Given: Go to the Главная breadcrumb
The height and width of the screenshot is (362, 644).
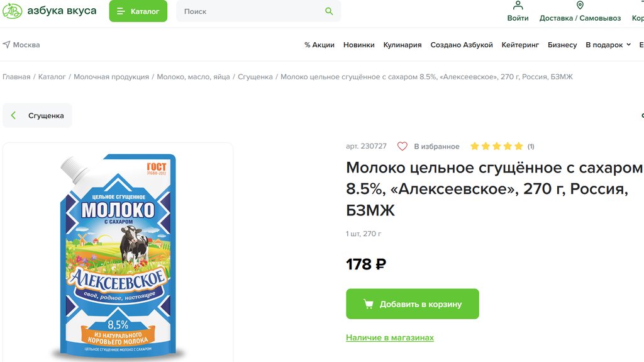Looking at the screenshot, I should 16,77.
